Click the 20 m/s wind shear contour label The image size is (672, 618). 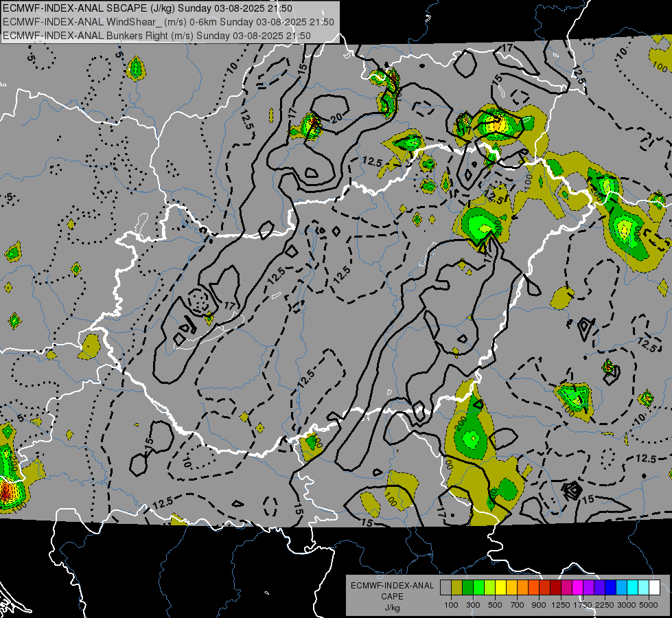[x=336, y=117]
